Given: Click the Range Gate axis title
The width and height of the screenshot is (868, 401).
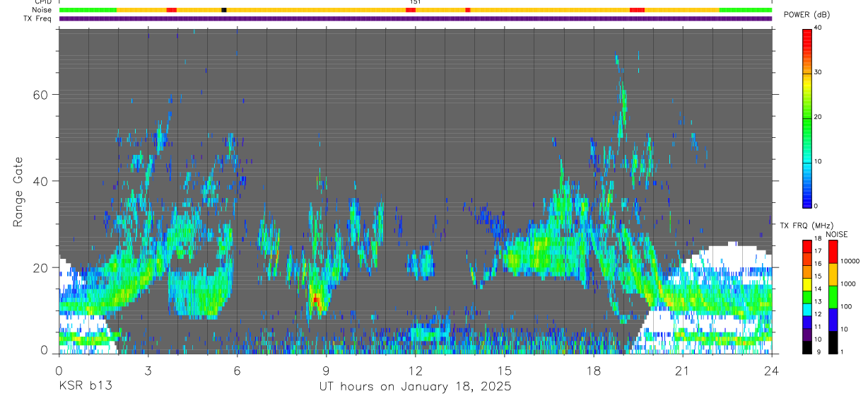Looking at the screenshot, I should click(18, 192).
